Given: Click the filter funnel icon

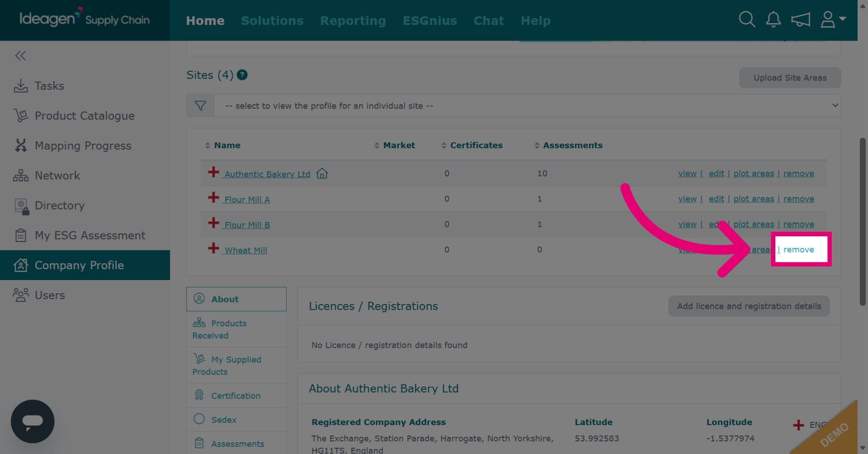Looking at the screenshot, I should [x=200, y=106].
